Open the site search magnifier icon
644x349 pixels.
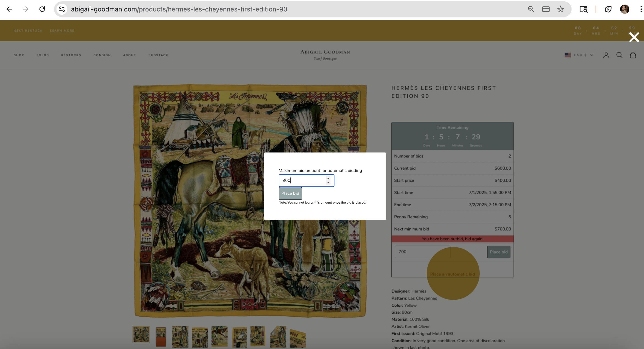pos(619,55)
